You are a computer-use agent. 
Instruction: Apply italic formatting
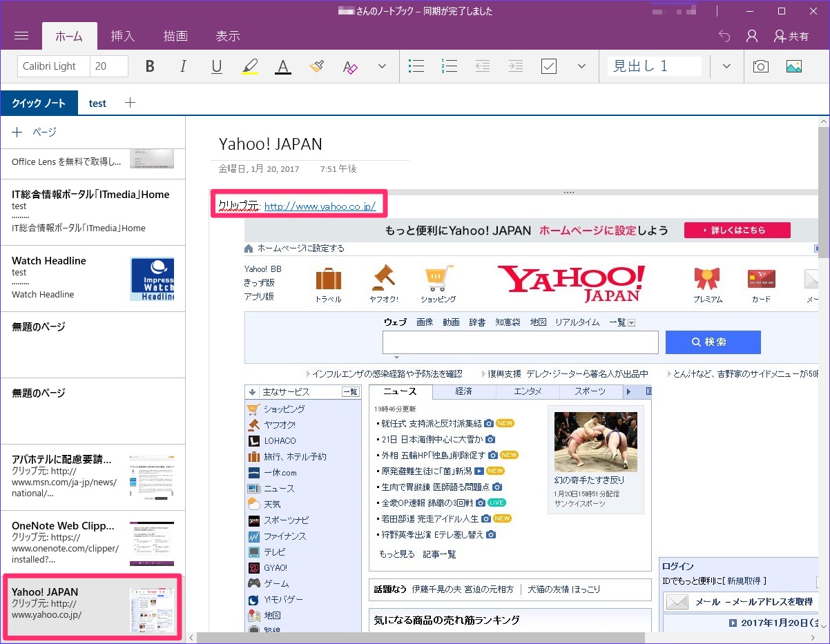tap(183, 66)
